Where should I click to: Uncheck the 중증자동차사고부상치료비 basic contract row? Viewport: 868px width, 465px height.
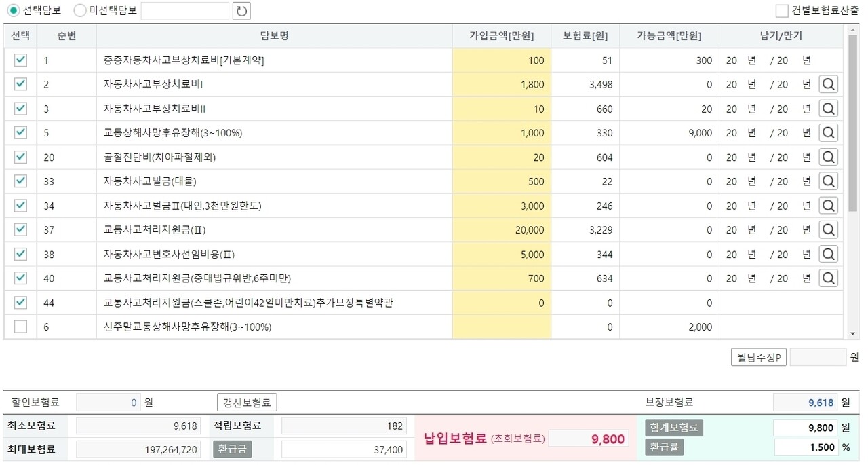coord(20,60)
